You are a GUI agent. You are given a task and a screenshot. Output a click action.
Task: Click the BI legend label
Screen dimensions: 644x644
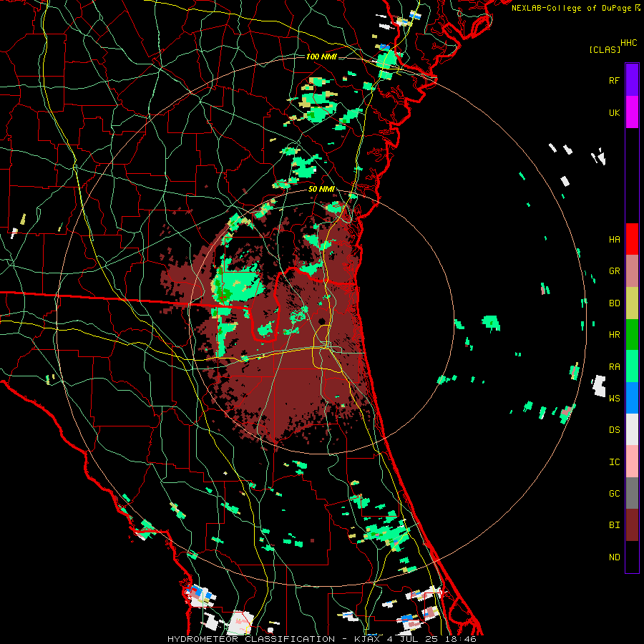[x=614, y=525]
